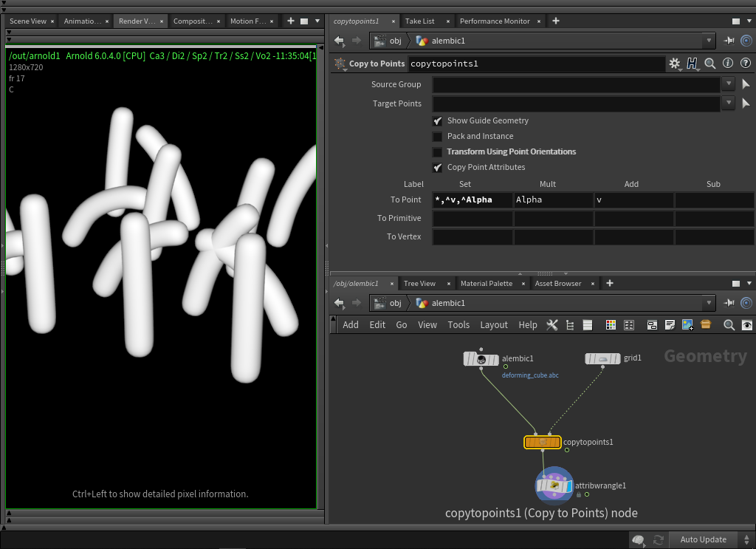Click the Source Group selection arrow icon
Image resolution: width=756 pixels, height=549 pixels.
coord(746,85)
